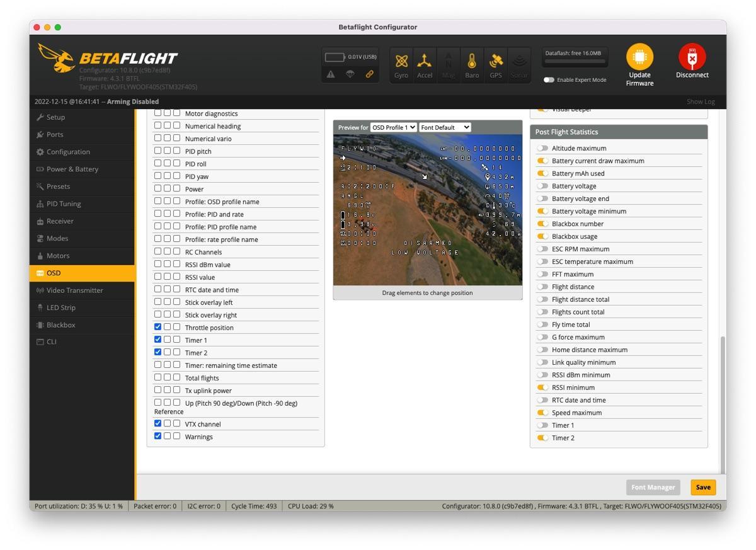Enable the Timer 1 statistic toggle
756x550 pixels.
(x=542, y=425)
